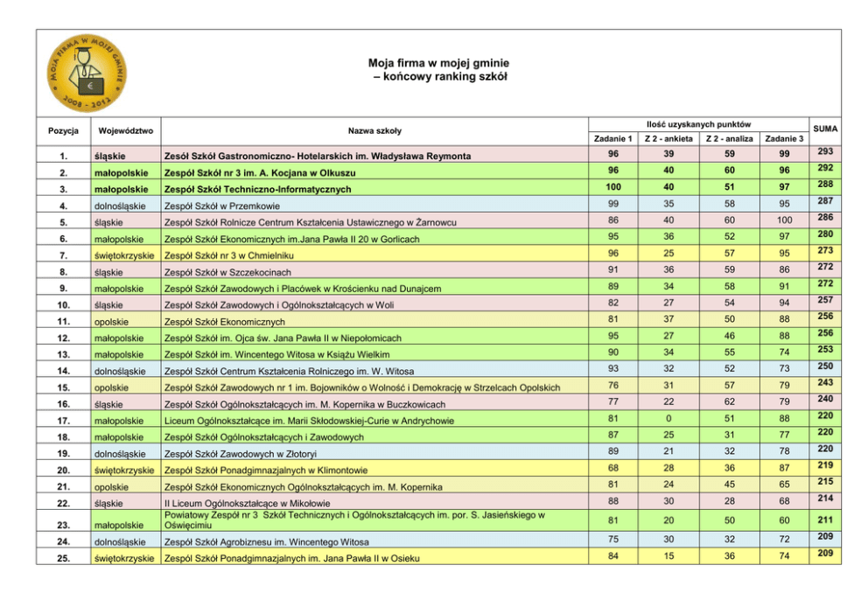
Task: Select the Województwo column header
Action: [x=126, y=131]
